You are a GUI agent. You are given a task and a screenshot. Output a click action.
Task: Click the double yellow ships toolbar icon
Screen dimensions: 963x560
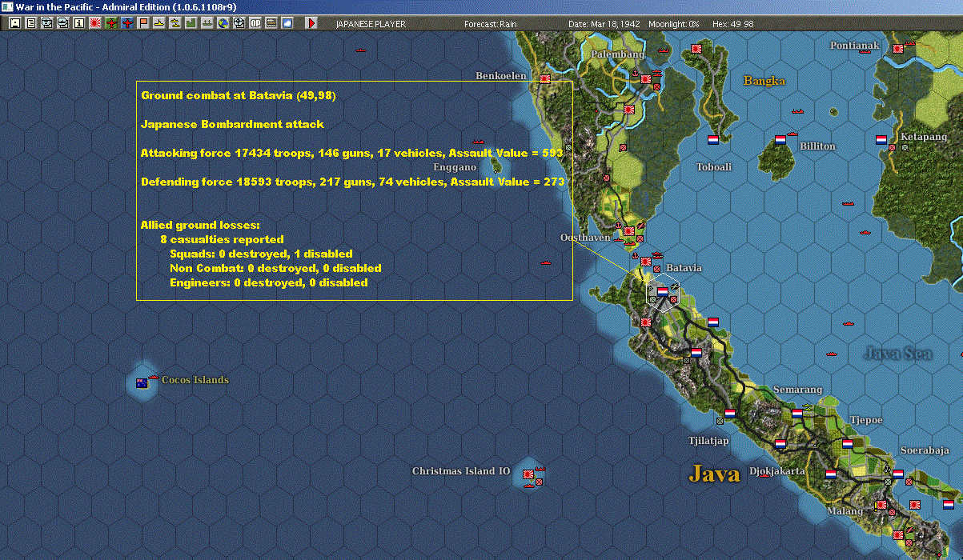(x=175, y=23)
